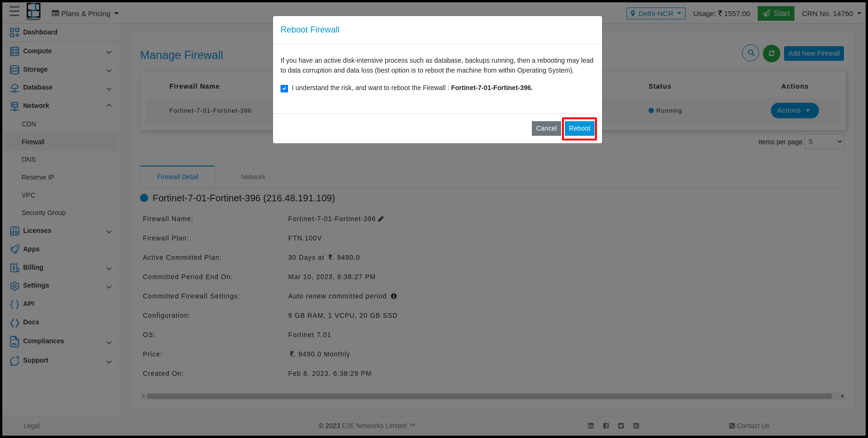This screenshot has width=868, height=438.
Task: Expand the Support menu chevron
Action: pyautogui.click(x=109, y=362)
